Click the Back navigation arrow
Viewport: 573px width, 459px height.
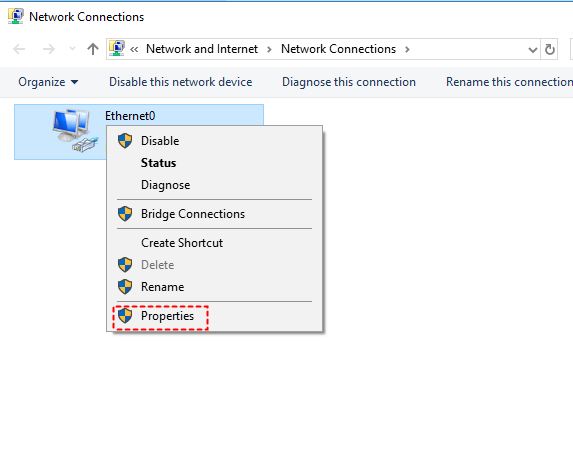coord(19,49)
